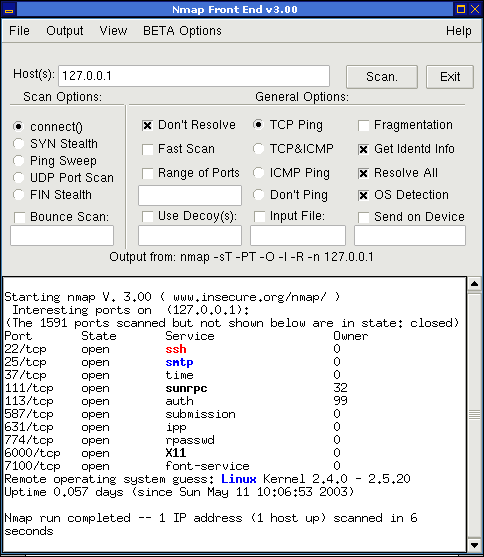Click the Bounce Scan text field
The image size is (484, 557).
(x=62, y=236)
